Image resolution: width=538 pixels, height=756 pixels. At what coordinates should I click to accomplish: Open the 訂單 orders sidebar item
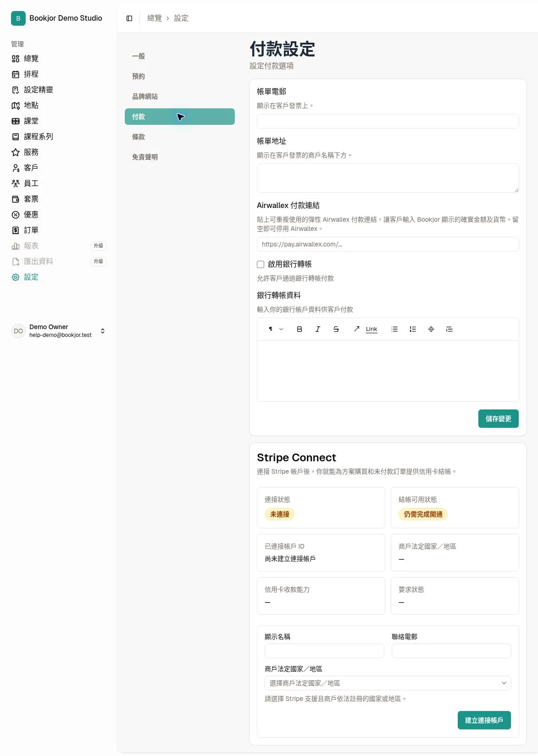(x=58, y=230)
